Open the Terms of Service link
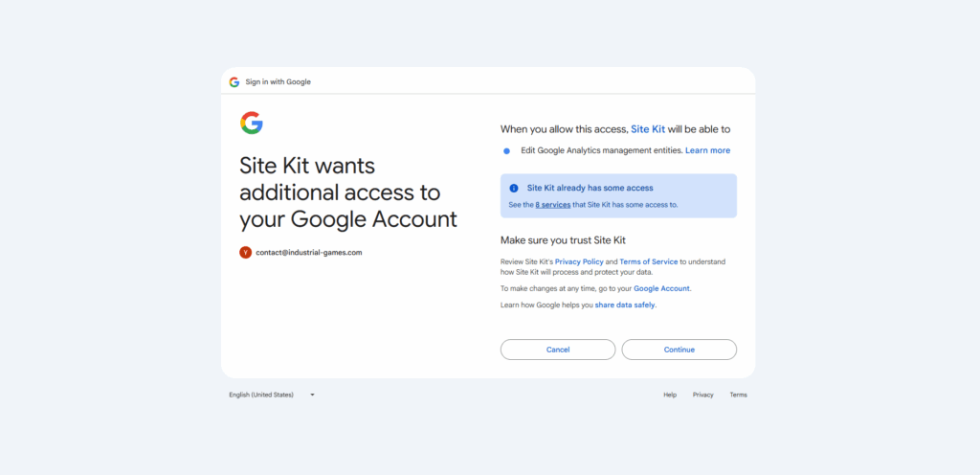The width and height of the screenshot is (980, 475). 648,261
